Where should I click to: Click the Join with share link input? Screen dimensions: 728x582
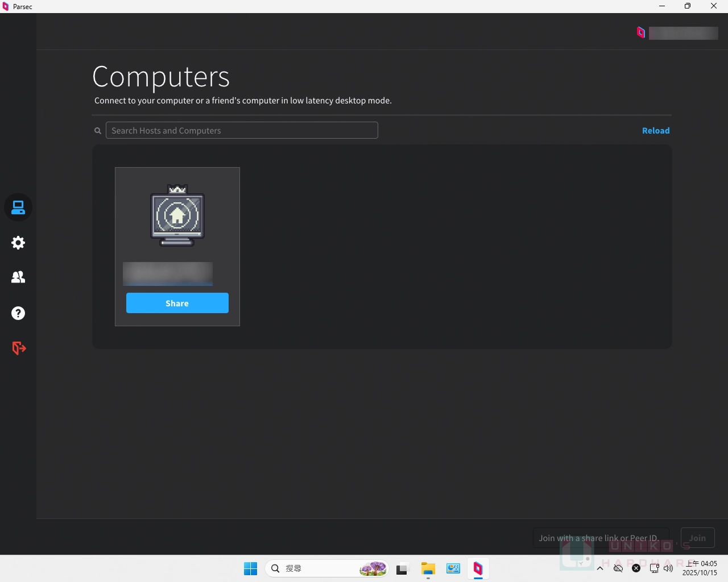[600, 538]
